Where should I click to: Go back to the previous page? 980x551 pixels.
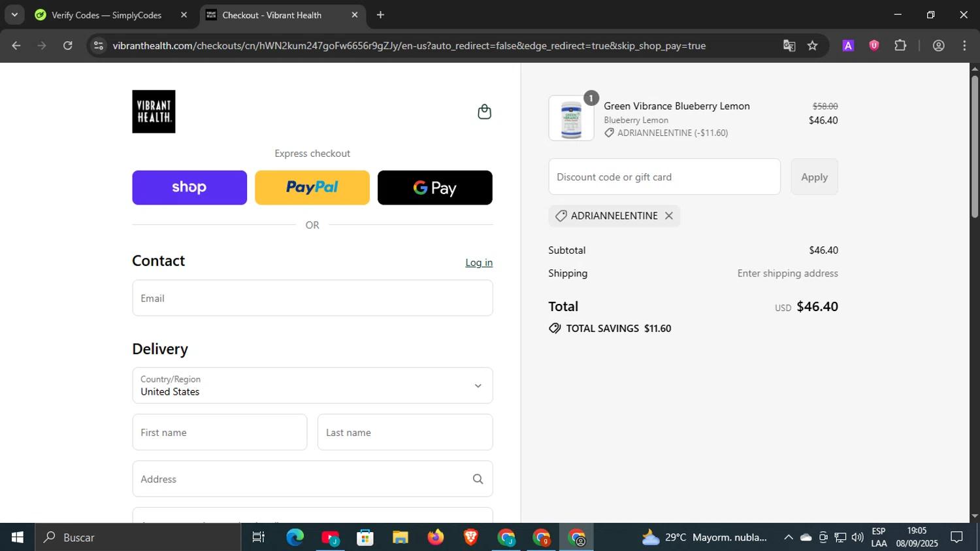pyautogui.click(x=16, y=46)
